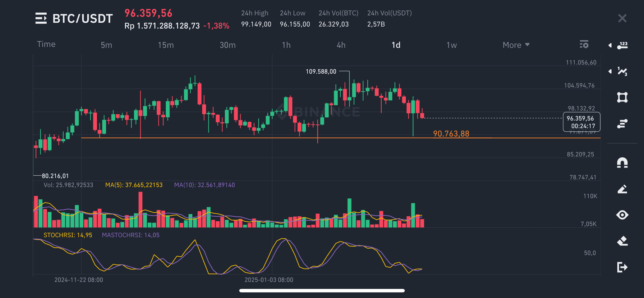Open the STOCHRSI: 14,95 indicator label
The width and height of the screenshot is (644, 298).
[68, 235]
